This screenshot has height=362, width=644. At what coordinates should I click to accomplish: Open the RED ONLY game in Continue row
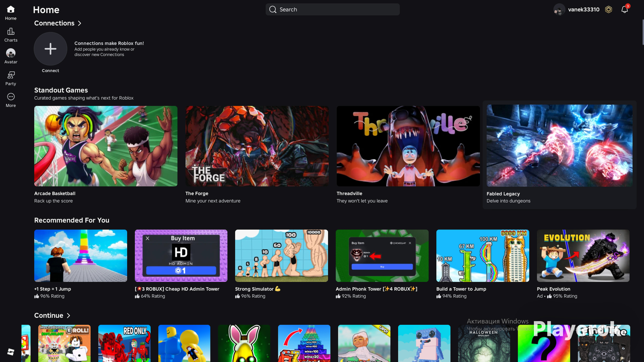(124, 343)
